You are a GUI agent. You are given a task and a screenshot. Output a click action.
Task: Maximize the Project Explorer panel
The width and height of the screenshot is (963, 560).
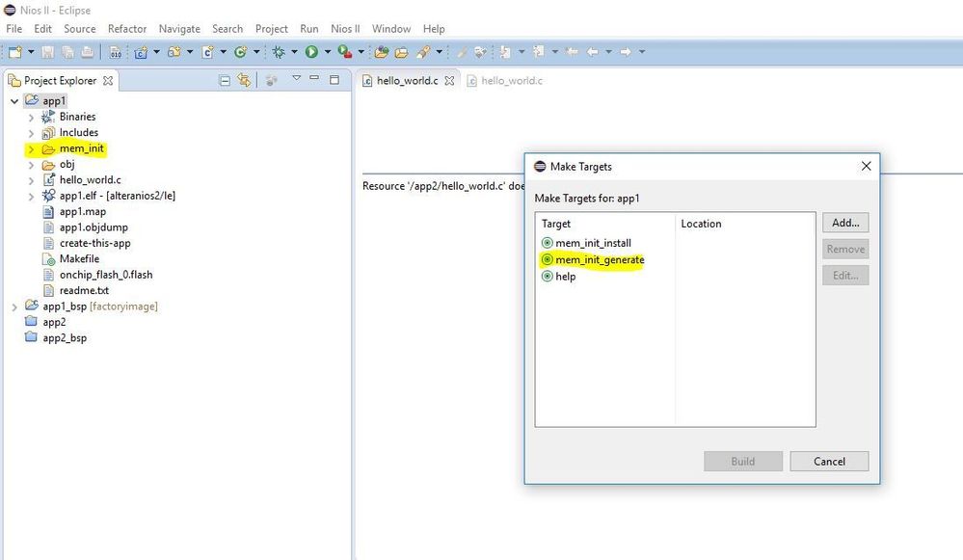click(334, 79)
